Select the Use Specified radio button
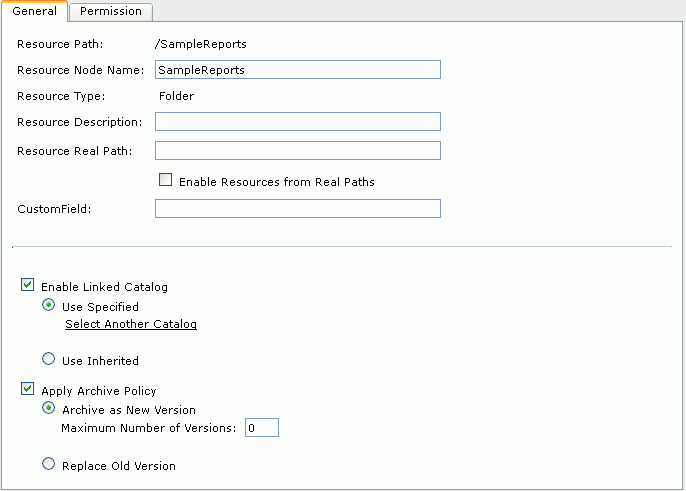The height and width of the screenshot is (491, 686). point(49,305)
